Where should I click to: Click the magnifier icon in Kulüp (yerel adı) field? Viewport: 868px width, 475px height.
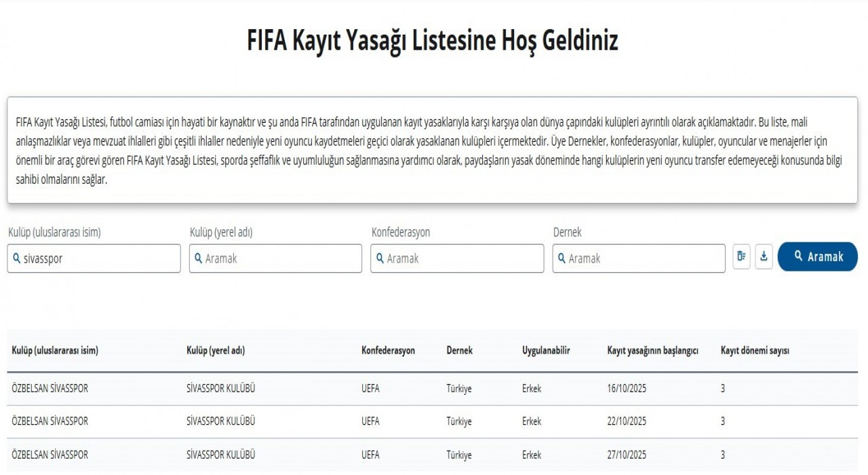pyautogui.click(x=198, y=258)
